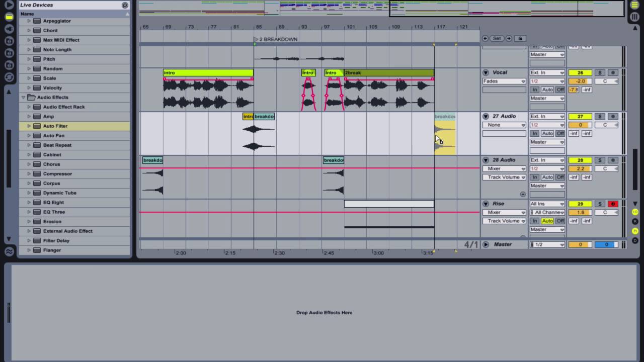Open Vocal Fades chooser dropdown
This screenshot has height=362, width=644.
tap(505, 81)
